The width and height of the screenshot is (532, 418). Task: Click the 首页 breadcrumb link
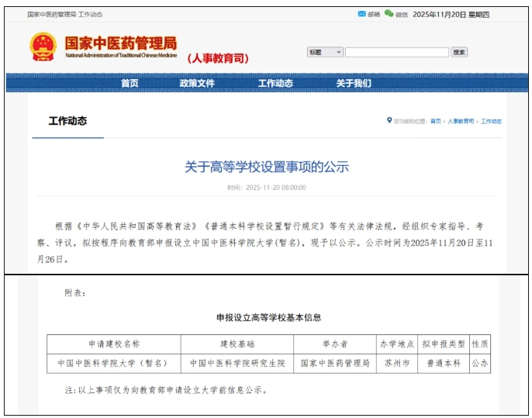point(435,122)
